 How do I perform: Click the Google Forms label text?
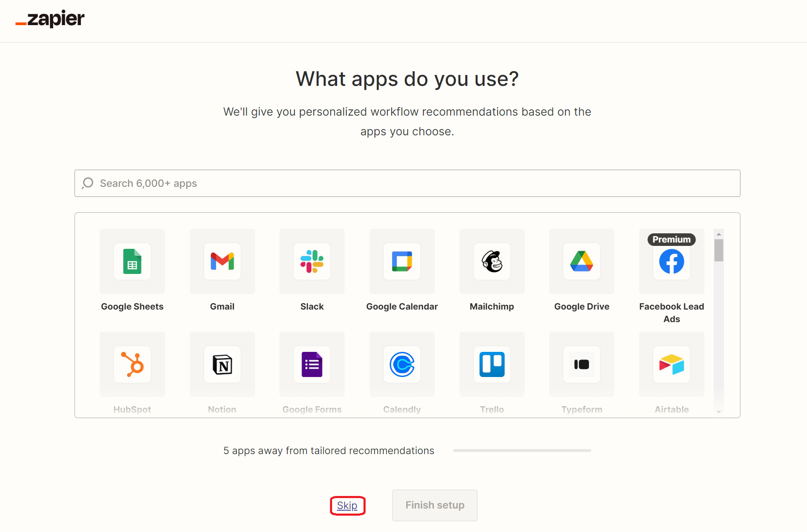(x=312, y=409)
